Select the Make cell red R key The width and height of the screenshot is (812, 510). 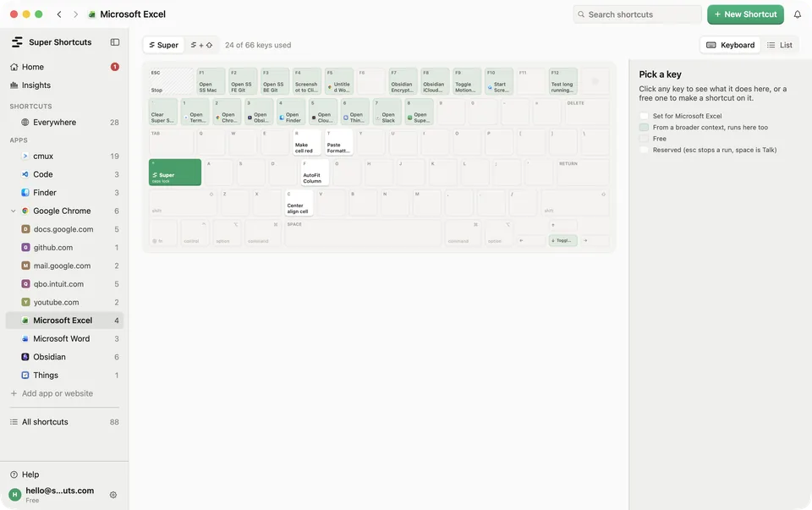tap(306, 142)
